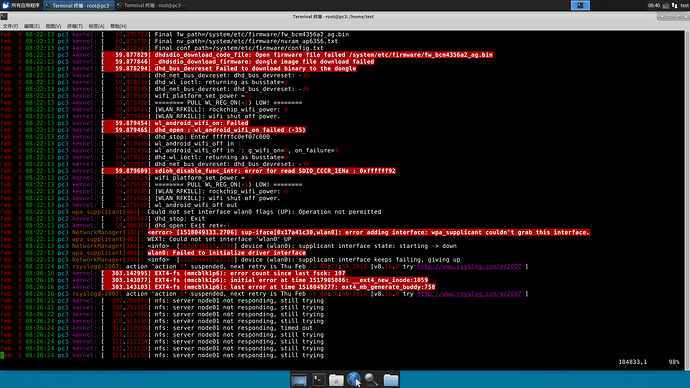Switch to the first Terminal taskbar window button
690x388 pixels.
point(78,5)
